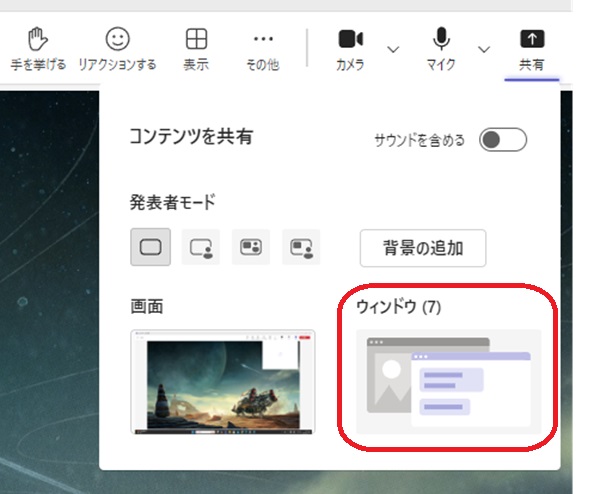Click the 画面 section heading
Image resolution: width=600 pixels, height=494 pixels.
click(x=146, y=307)
